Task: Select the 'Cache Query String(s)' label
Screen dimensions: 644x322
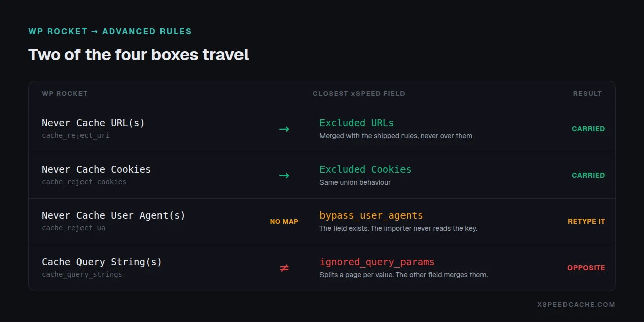Action: tap(102, 262)
